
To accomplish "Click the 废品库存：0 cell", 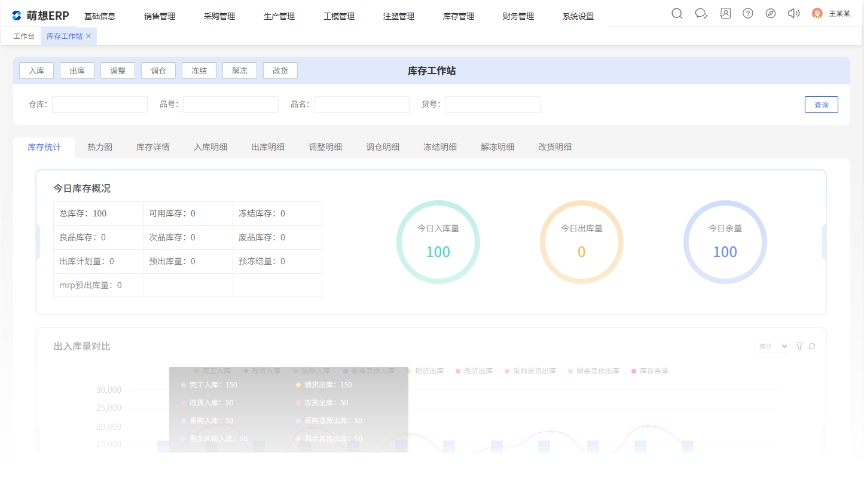I will click(x=277, y=238).
